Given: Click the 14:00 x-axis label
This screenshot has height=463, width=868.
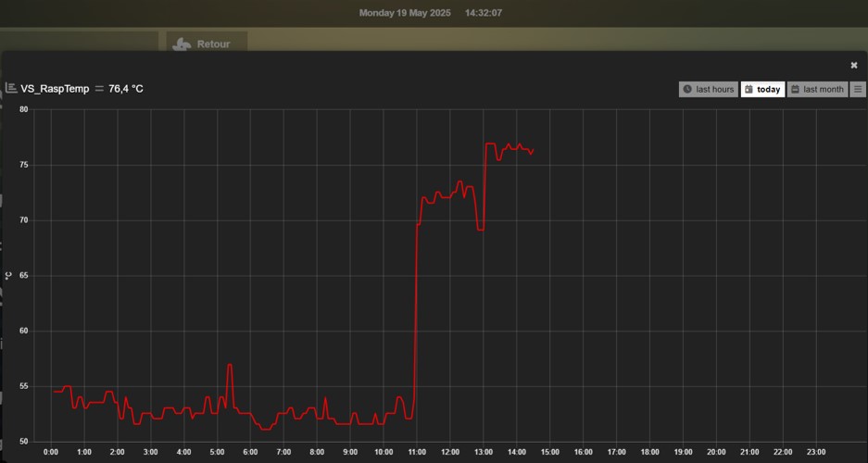Looking at the screenshot, I should point(517,452).
